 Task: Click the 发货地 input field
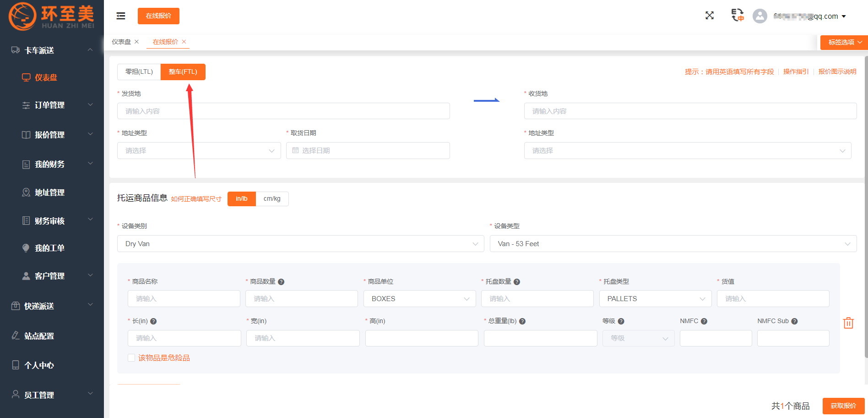pos(283,111)
